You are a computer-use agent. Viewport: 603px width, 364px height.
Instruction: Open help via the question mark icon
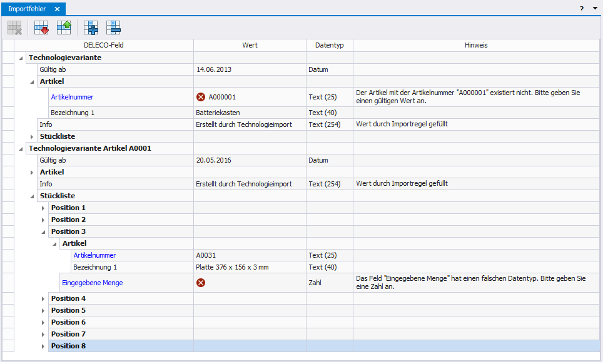click(x=582, y=9)
